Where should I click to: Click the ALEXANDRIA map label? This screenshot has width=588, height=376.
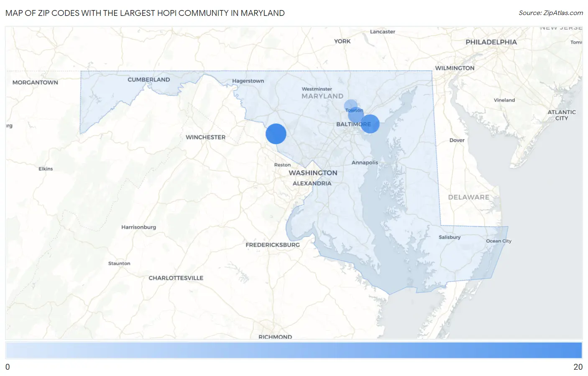pos(312,184)
